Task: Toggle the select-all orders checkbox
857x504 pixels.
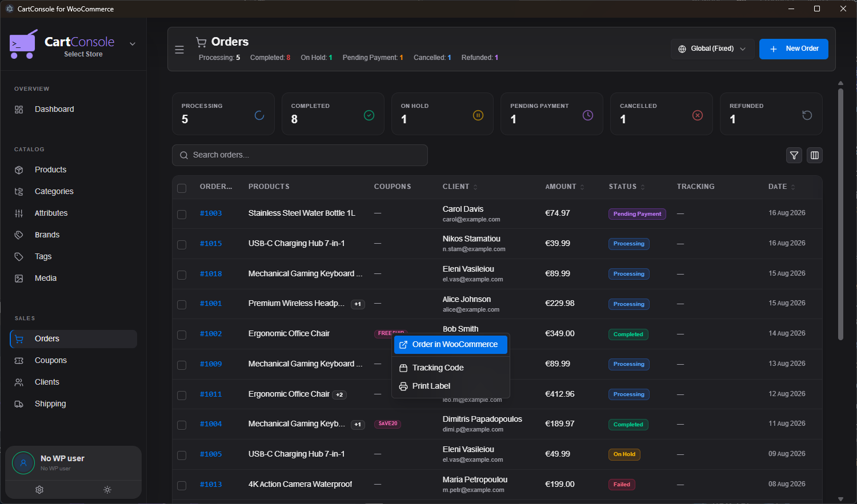Action: click(x=182, y=188)
